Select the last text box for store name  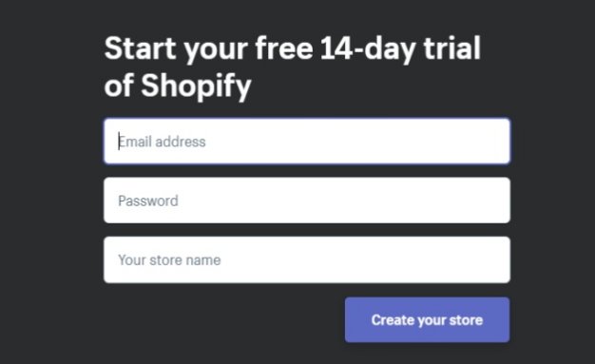coord(307,260)
